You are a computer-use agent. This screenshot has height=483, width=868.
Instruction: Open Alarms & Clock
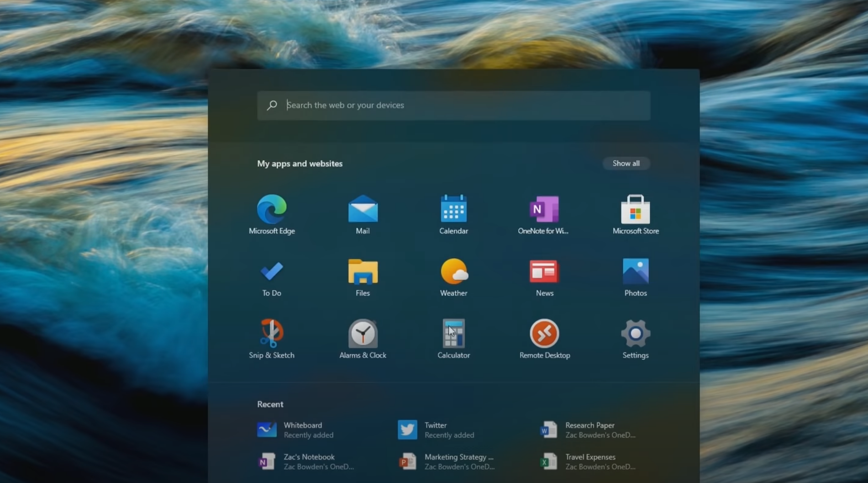click(362, 338)
